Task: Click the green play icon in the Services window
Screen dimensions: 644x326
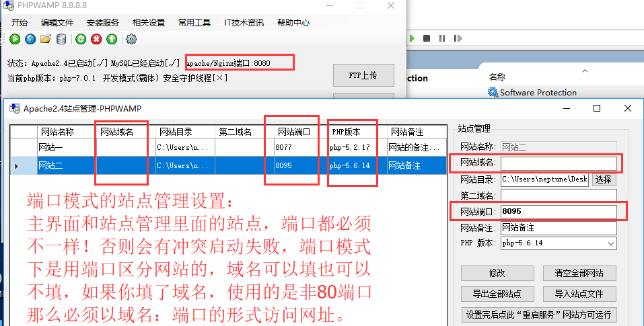Action: 412,38
